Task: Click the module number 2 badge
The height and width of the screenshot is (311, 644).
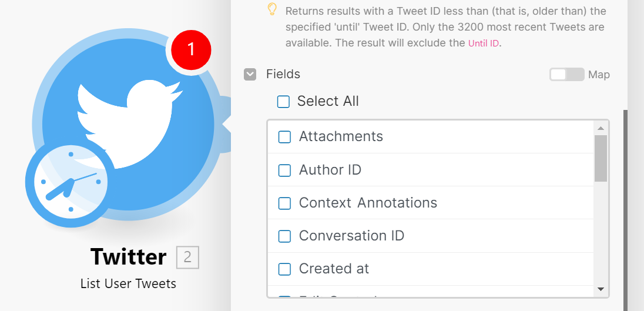Action: (x=187, y=258)
